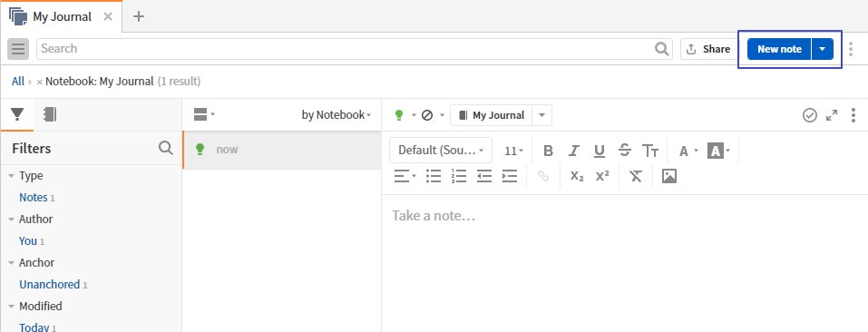Viewport: 868px width, 332px height.
Task: Toggle Bold formatting in the editor toolbar
Action: click(x=548, y=151)
